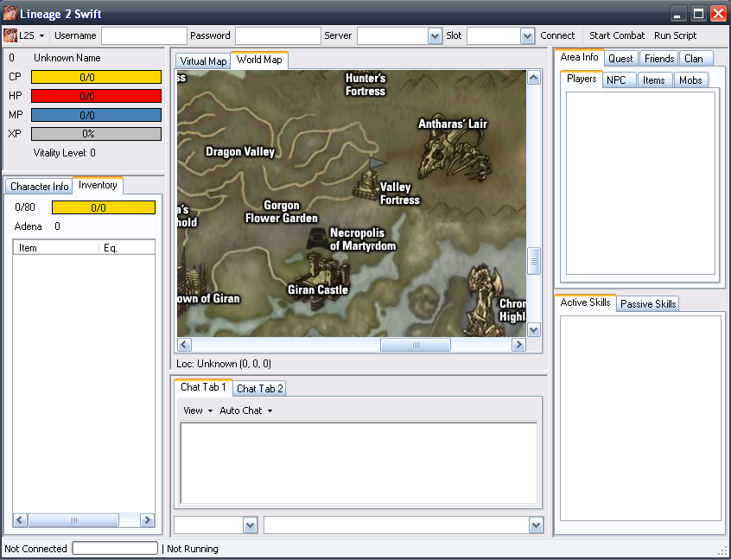Click the blue MP bar
This screenshot has height=560, width=731.
point(96,115)
